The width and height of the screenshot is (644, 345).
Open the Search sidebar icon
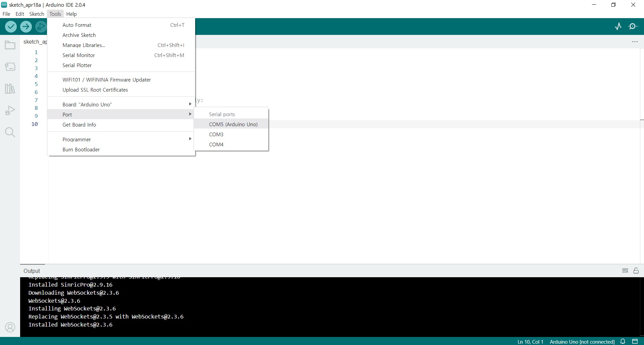[10, 132]
